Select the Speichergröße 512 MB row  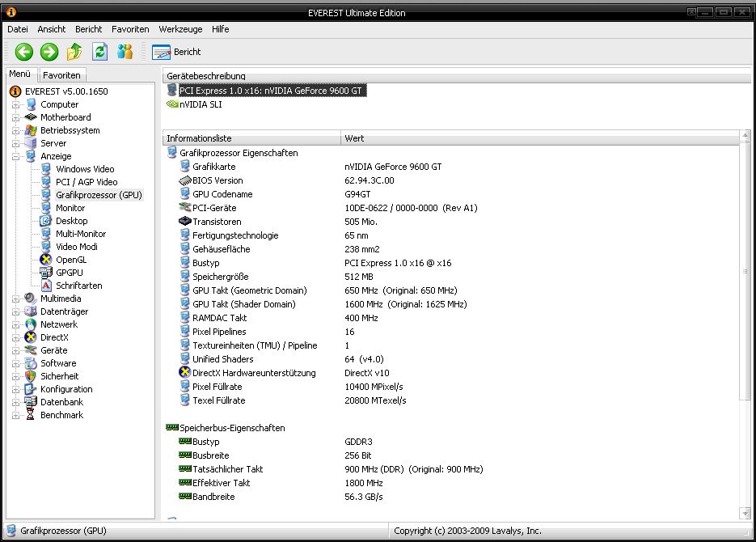(x=451, y=277)
